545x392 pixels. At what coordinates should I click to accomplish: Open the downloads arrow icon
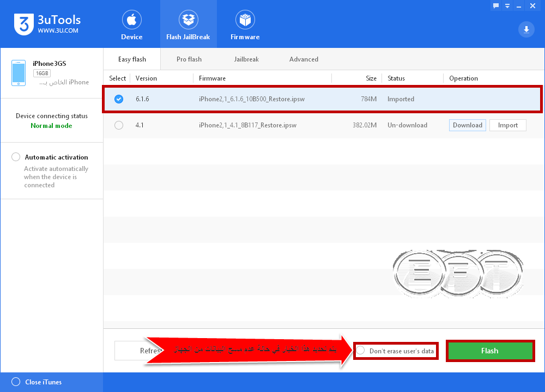(x=526, y=29)
